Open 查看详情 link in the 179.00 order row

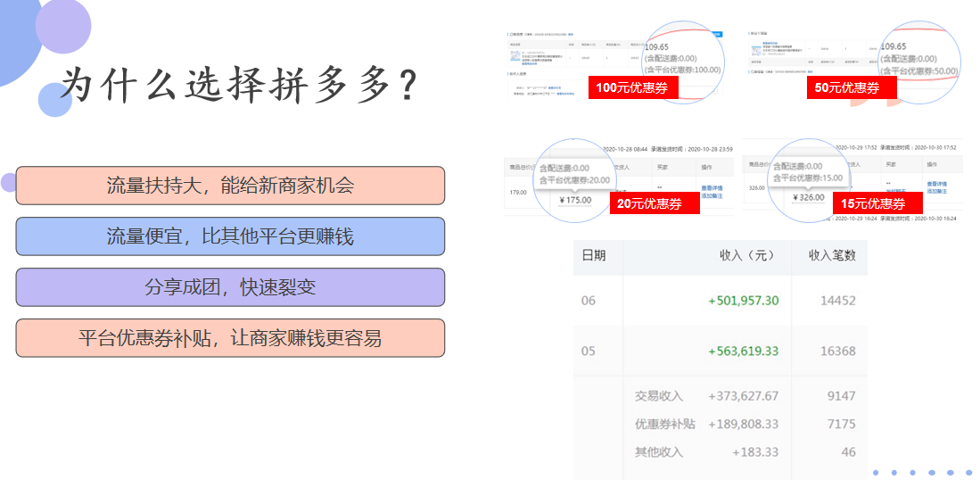(x=712, y=187)
